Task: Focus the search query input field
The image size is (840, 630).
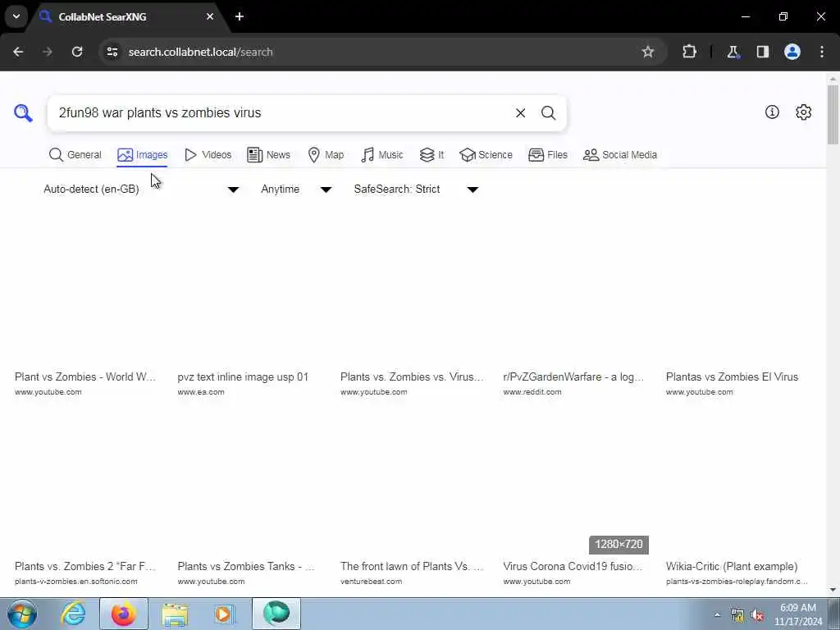Action: 281,113
